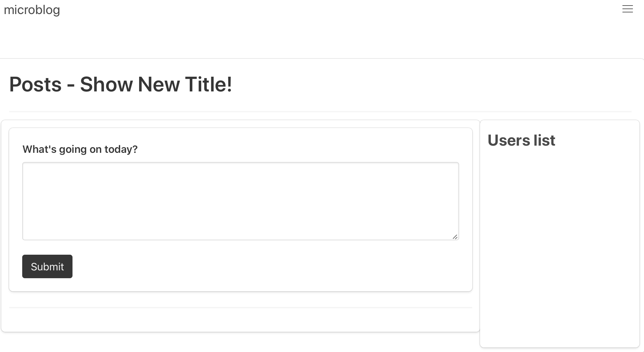The width and height of the screenshot is (644, 352).
Task: Click the Users list heading
Action: [x=521, y=140]
